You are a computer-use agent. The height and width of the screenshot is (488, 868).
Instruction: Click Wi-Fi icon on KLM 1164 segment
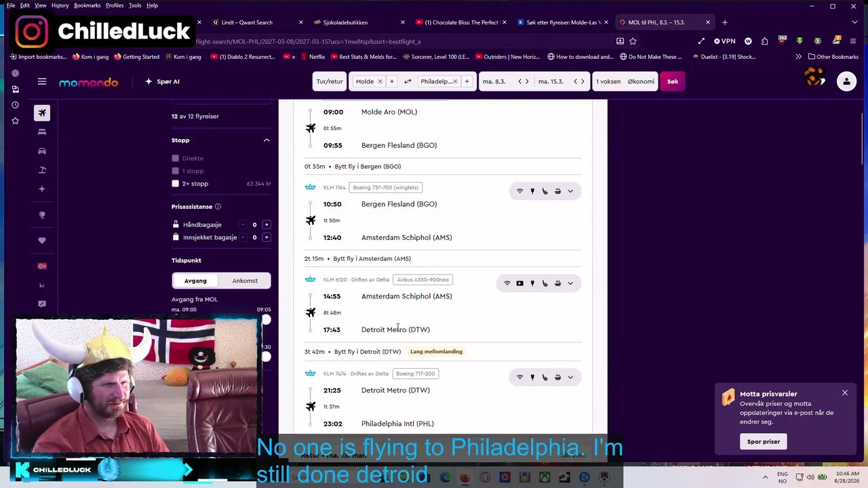[x=520, y=191]
